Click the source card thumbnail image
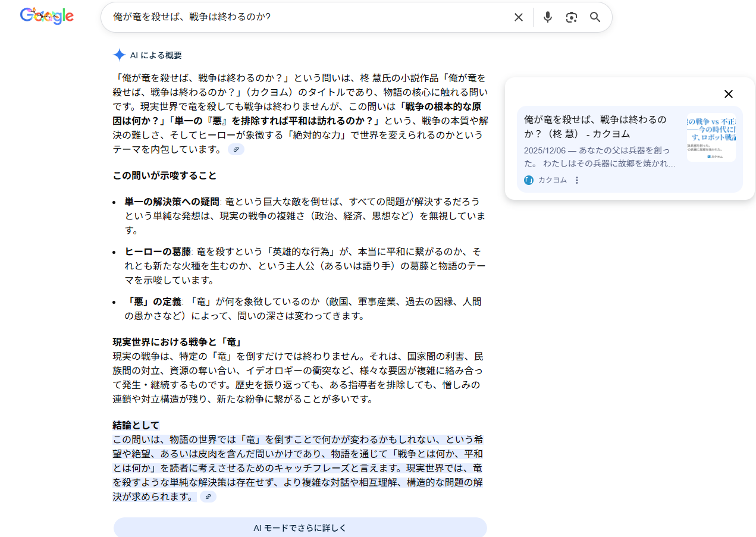 pos(711,137)
